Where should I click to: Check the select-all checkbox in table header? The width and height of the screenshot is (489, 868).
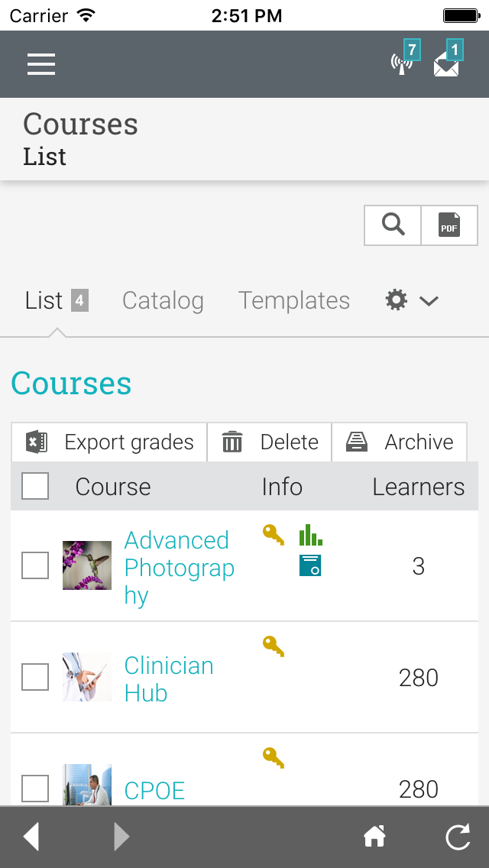(35, 486)
